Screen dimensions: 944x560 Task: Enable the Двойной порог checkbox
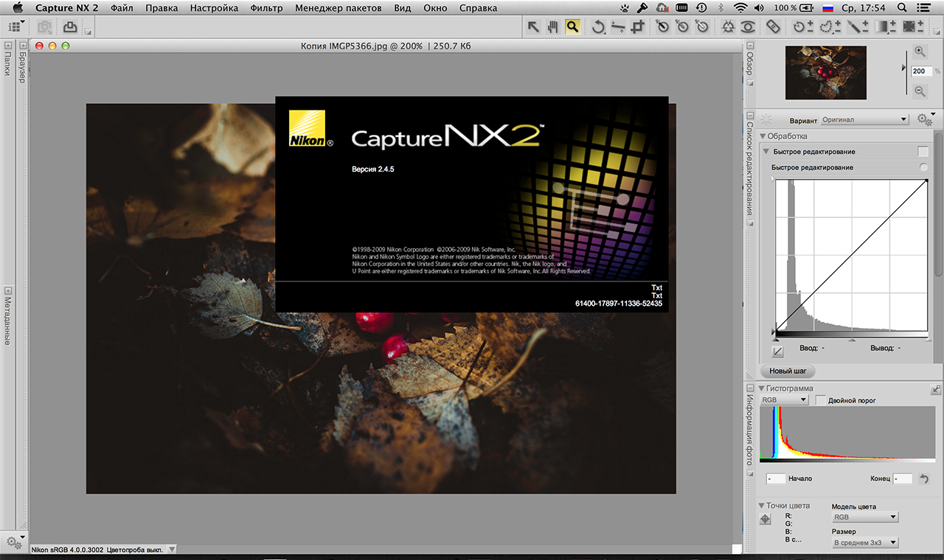[x=821, y=400]
